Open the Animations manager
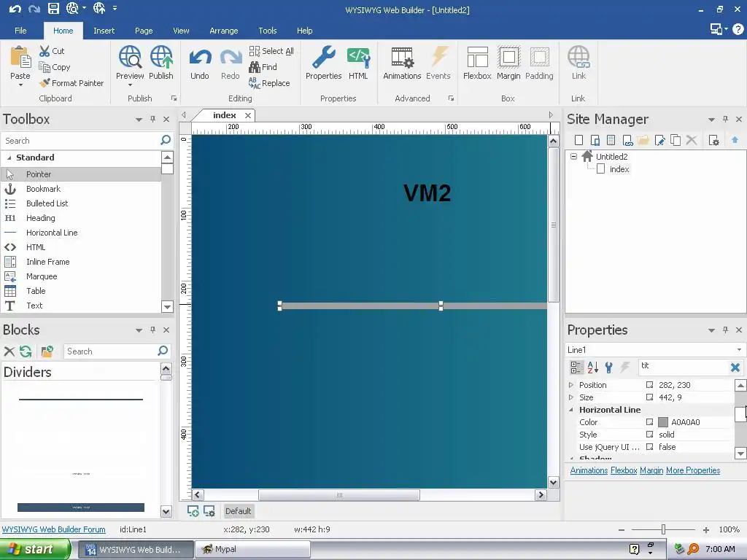Image resolution: width=747 pixels, height=560 pixels. tap(402, 63)
